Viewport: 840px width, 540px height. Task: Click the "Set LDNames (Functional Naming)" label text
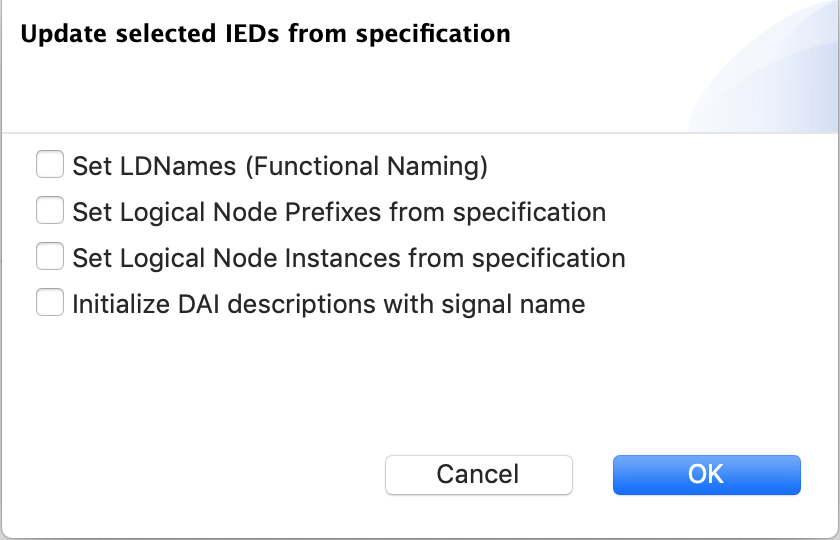click(x=280, y=165)
